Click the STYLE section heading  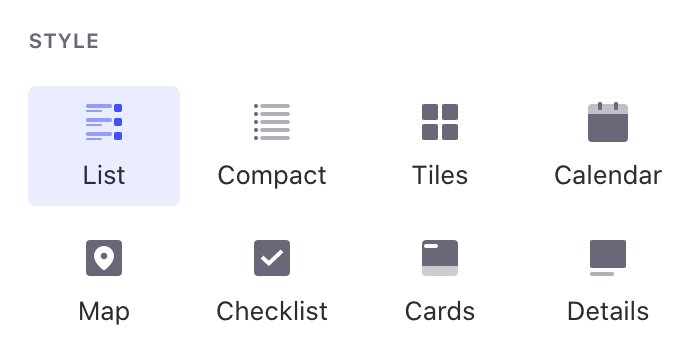(64, 41)
